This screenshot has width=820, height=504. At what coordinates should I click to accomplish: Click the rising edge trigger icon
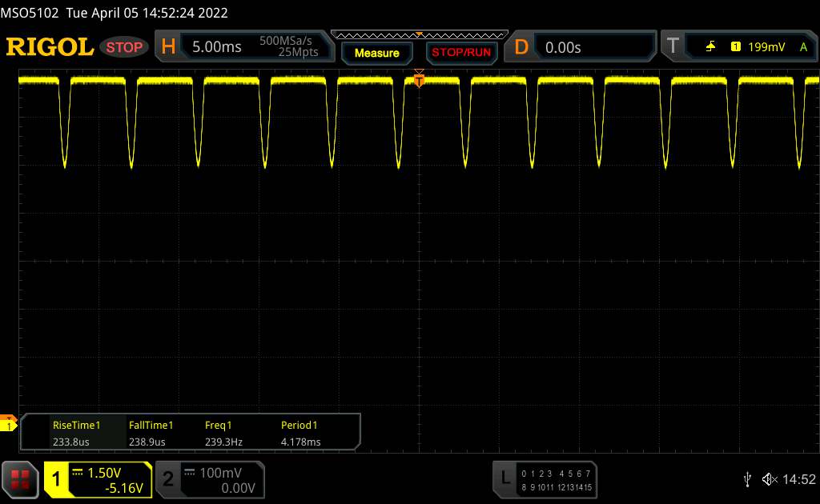coord(710,47)
